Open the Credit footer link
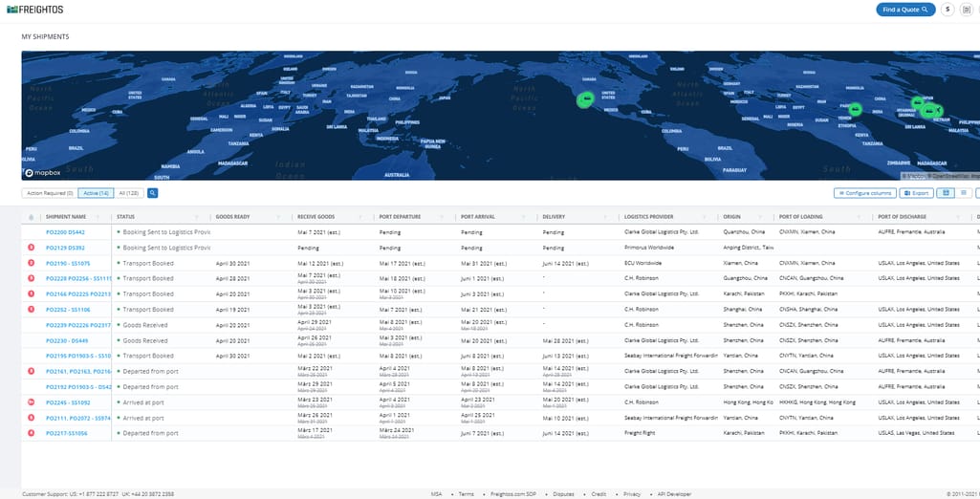The width and height of the screenshot is (980, 499). [x=599, y=494]
